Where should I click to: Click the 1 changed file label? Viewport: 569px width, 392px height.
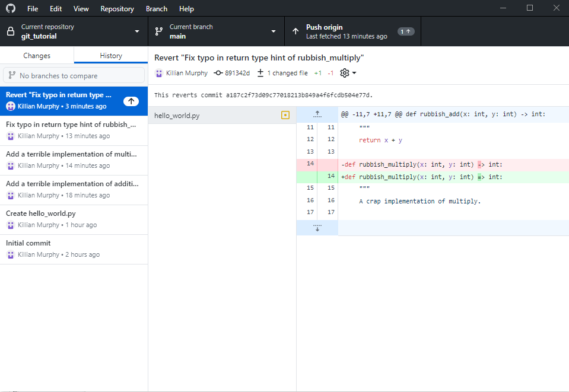(287, 73)
